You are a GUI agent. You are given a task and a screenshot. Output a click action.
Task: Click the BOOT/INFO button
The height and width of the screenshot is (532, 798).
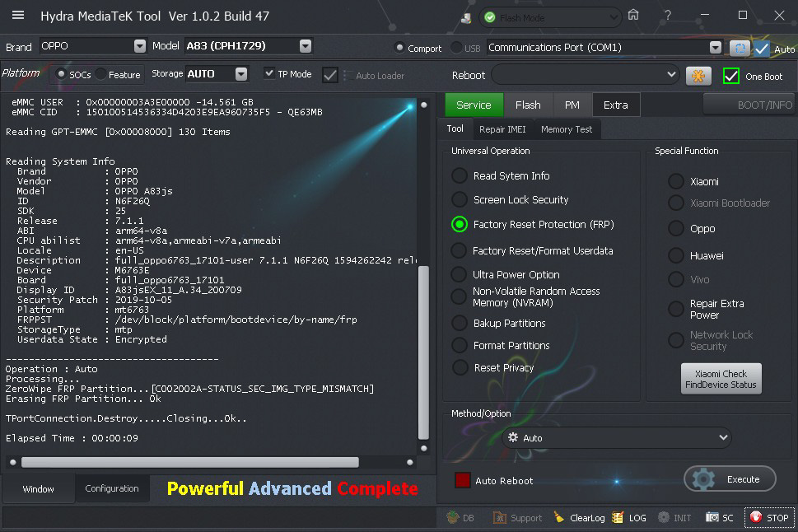pos(749,105)
